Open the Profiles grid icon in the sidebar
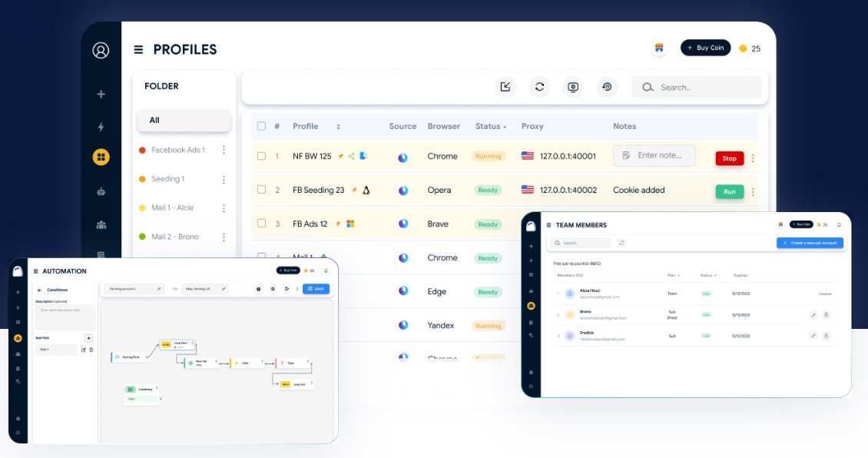Viewport: 868px width, 458px height. click(101, 157)
